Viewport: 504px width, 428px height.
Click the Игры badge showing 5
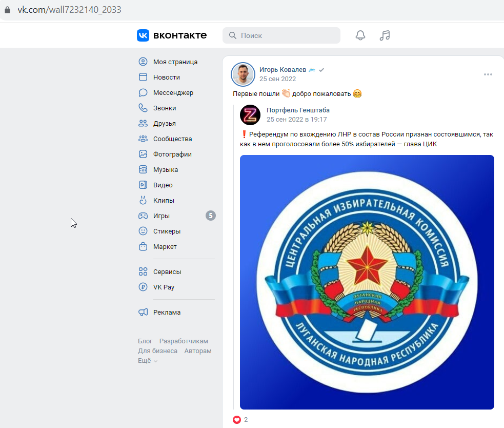tap(211, 216)
